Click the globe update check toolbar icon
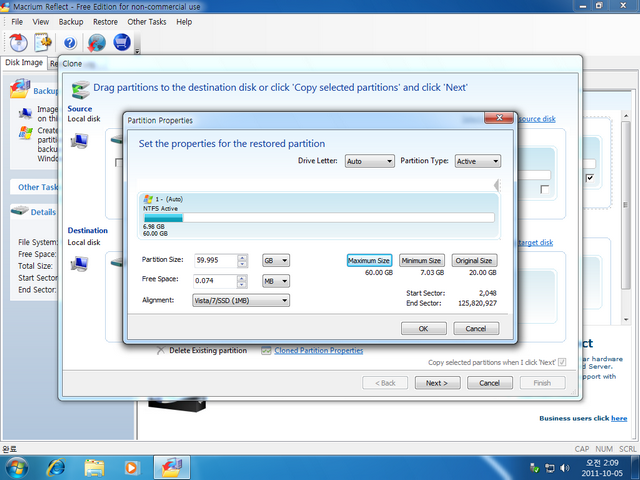The width and height of the screenshot is (640, 480). click(97, 42)
